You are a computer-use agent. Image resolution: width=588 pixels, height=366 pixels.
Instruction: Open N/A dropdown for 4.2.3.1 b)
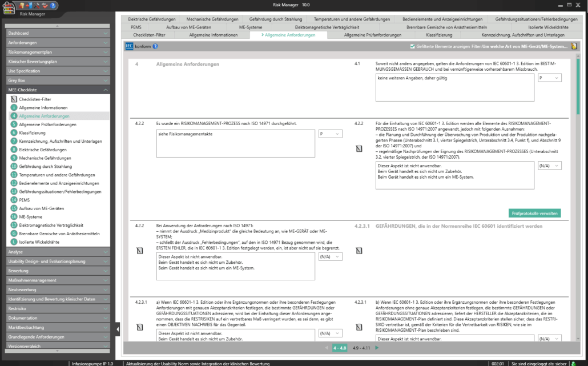(549, 339)
